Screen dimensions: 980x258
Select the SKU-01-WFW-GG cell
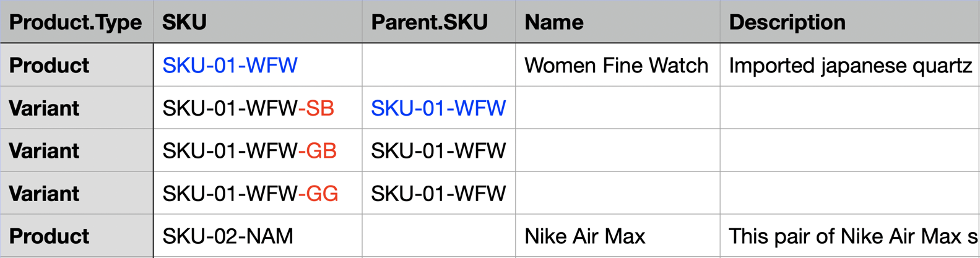click(x=250, y=194)
